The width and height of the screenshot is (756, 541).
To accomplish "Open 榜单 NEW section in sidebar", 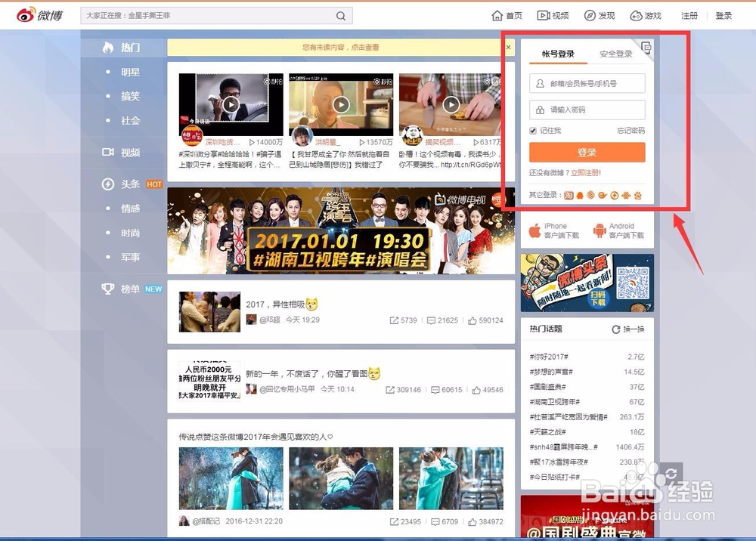I will [132, 289].
